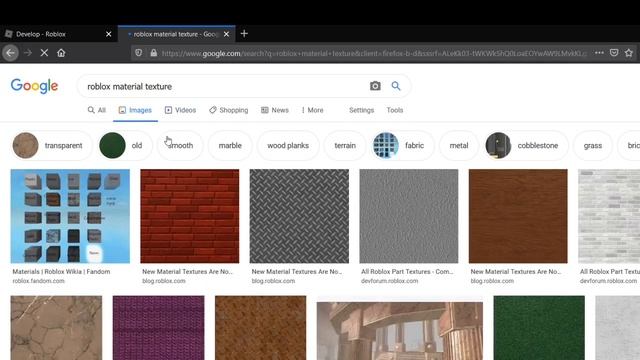Filter images by the old chip
The image size is (640, 360).
pyautogui.click(x=125, y=145)
